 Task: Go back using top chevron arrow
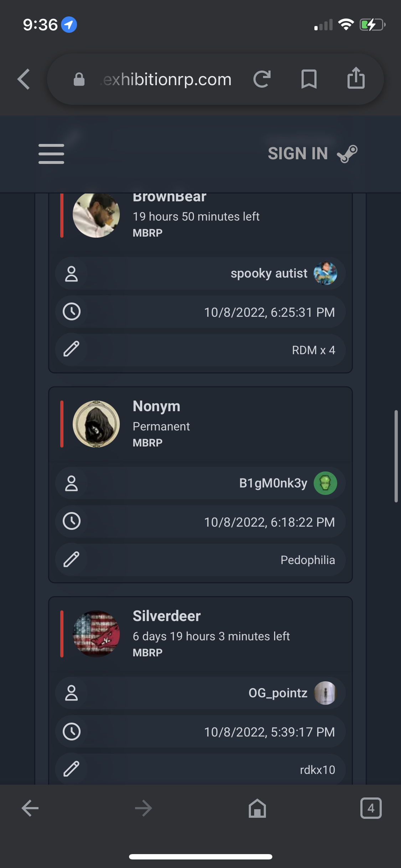click(24, 79)
